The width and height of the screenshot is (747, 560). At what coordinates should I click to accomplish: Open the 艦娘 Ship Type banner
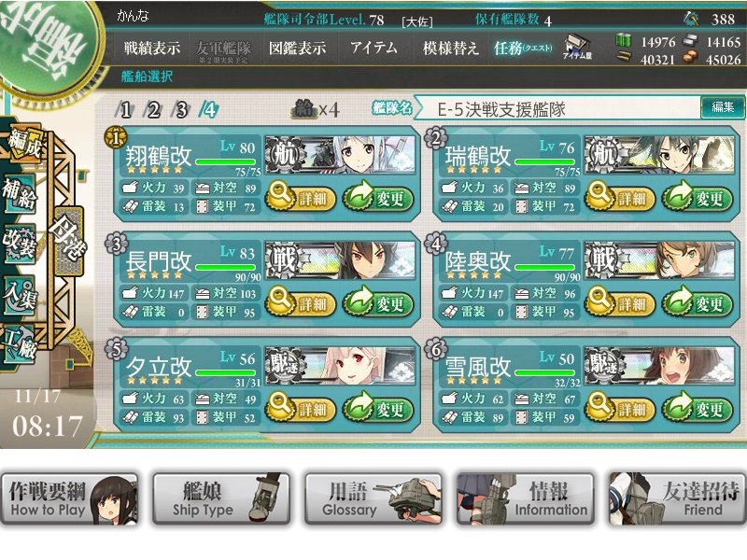(x=221, y=499)
